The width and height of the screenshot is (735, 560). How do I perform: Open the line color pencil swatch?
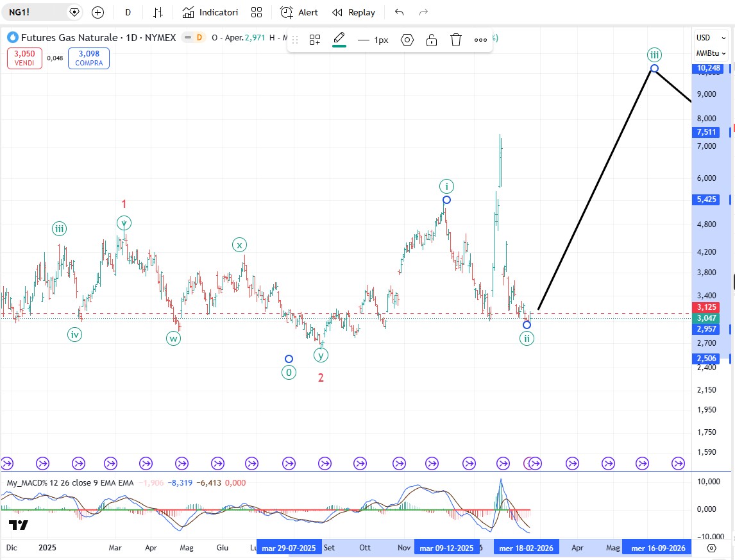pos(339,40)
